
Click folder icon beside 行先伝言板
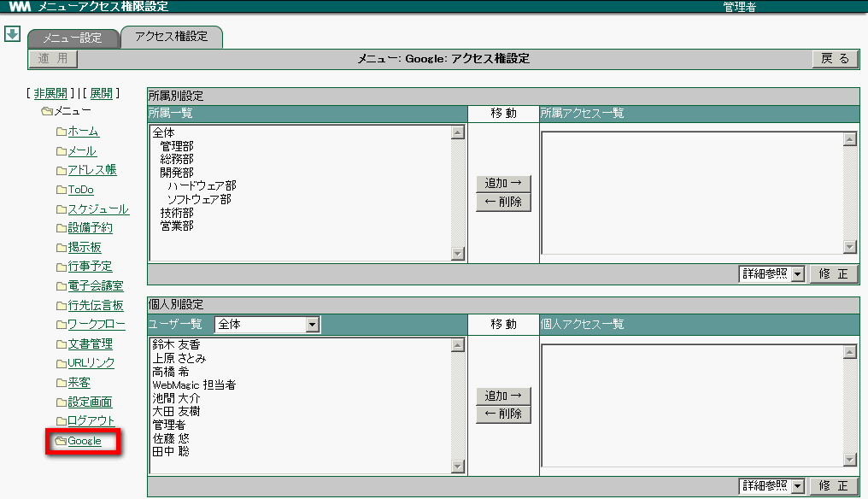pyautogui.click(x=62, y=306)
